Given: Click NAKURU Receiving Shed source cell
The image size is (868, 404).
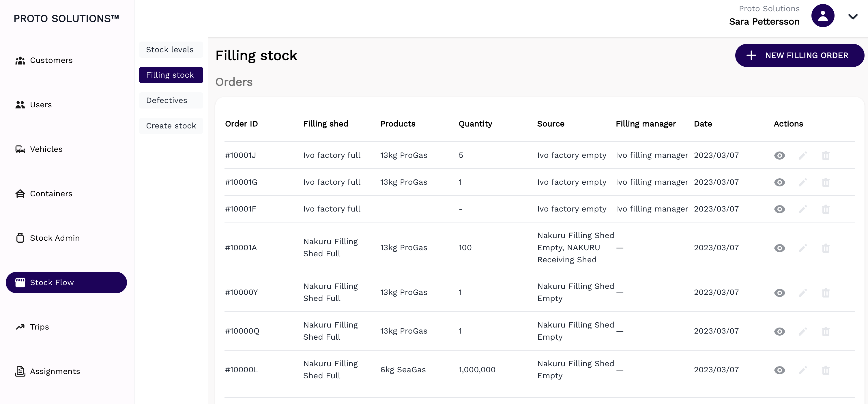Looking at the screenshot, I should tap(575, 248).
